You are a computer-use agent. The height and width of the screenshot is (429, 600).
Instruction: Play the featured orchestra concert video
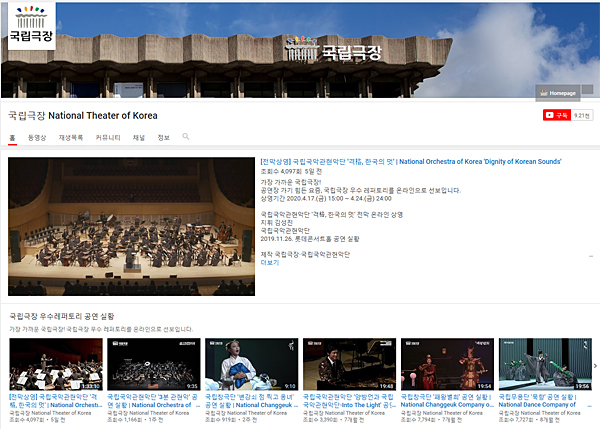click(131, 227)
